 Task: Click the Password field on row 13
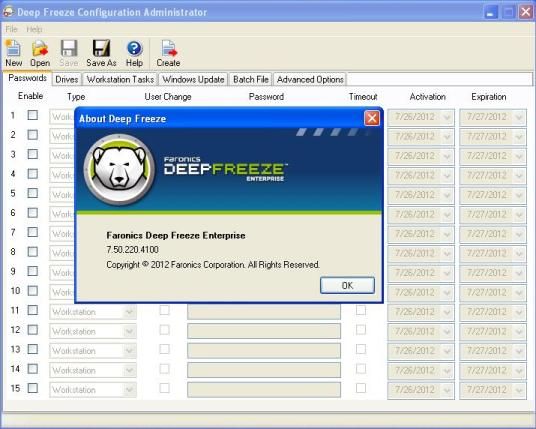(x=264, y=351)
